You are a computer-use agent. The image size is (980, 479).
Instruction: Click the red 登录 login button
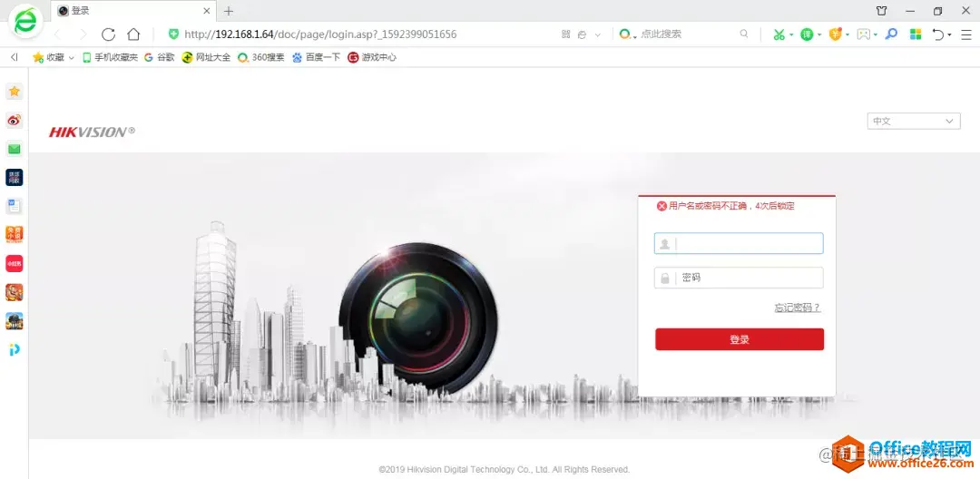pos(740,339)
